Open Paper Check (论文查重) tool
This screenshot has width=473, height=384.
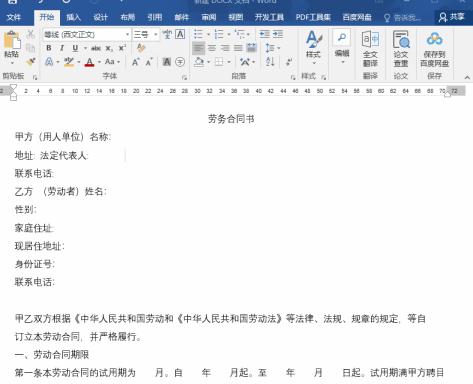[x=401, y=49]
